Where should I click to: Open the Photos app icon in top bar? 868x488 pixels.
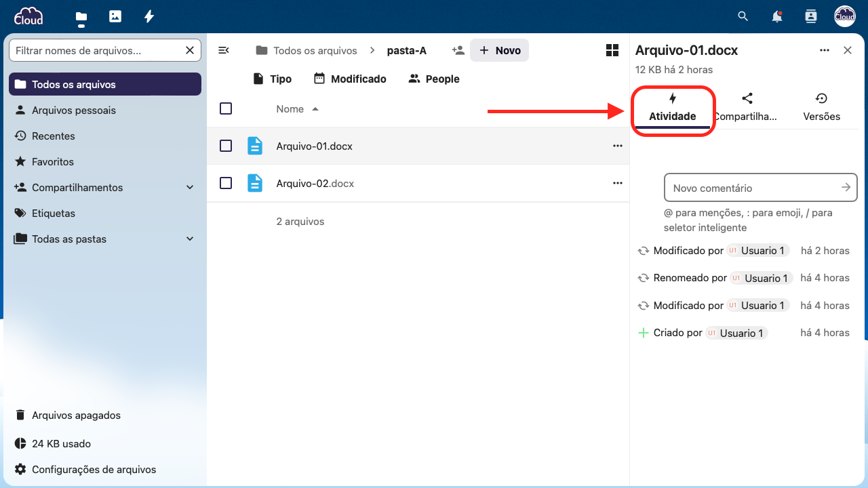pos(115,16)
